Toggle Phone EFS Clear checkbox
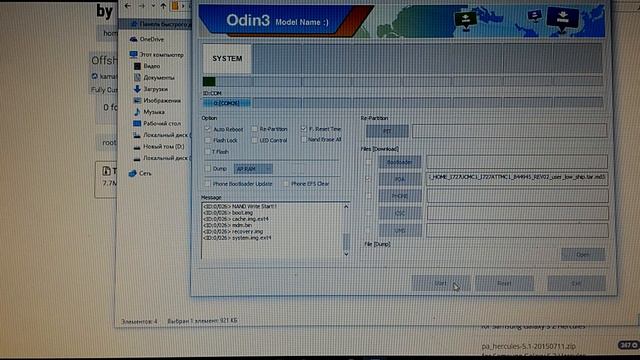The height and width of the screenshot is (360, 640). point(286,184)
